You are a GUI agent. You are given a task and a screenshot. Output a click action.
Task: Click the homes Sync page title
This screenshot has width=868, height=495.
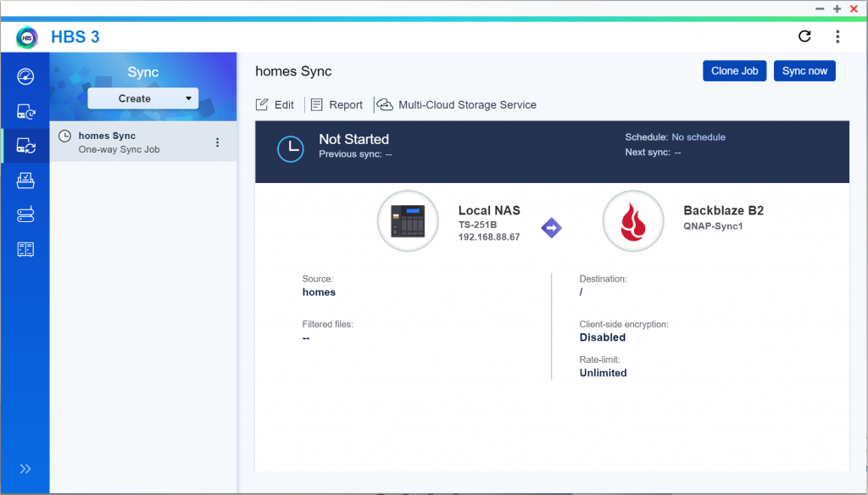point(293,71)
